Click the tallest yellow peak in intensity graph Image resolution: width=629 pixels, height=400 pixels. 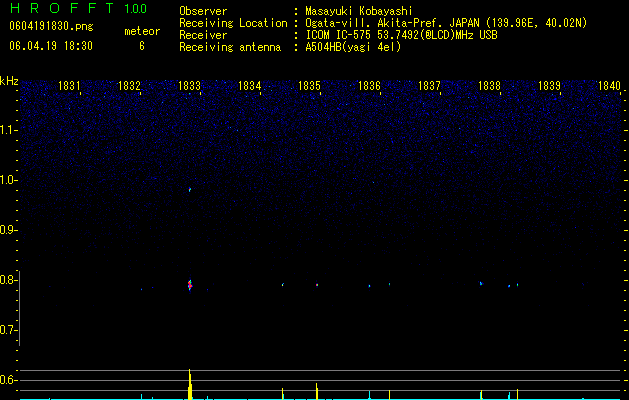click(190, 384)
